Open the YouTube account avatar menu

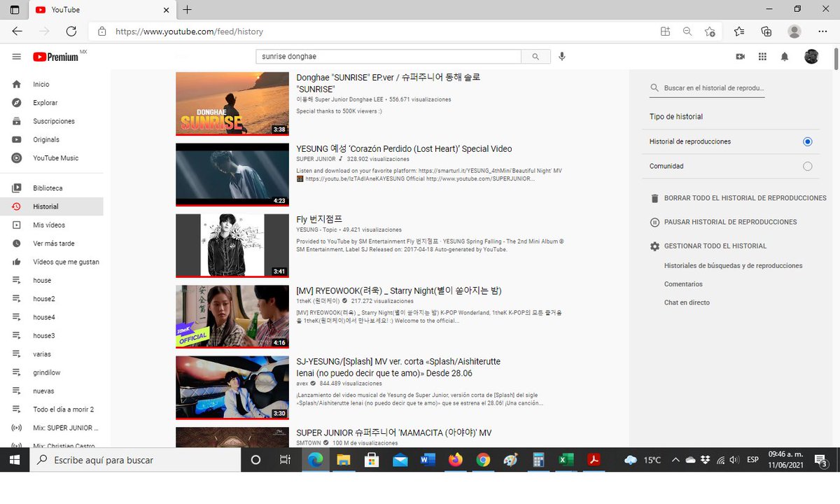811,57
